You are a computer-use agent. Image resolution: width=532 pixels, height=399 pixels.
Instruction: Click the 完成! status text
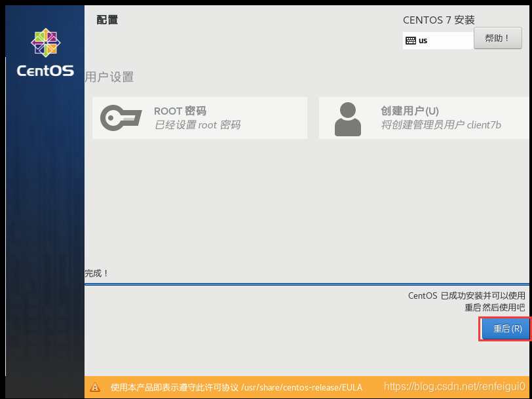(96, 273)
